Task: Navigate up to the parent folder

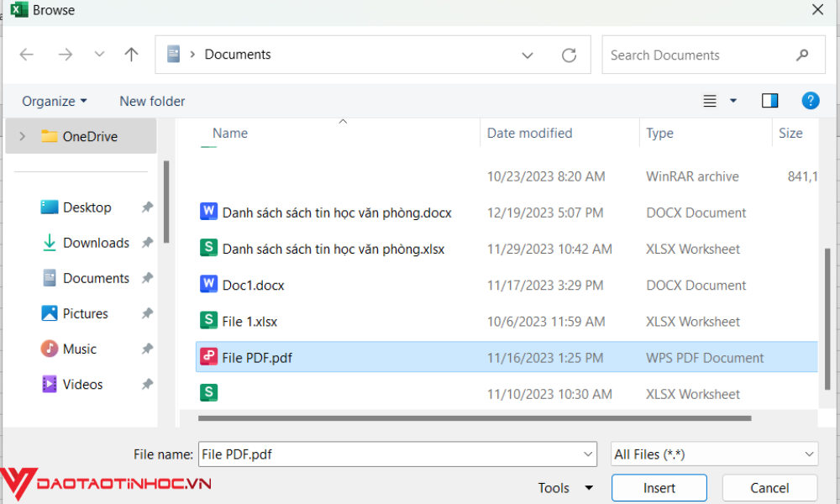Action: tap(131, 54)
